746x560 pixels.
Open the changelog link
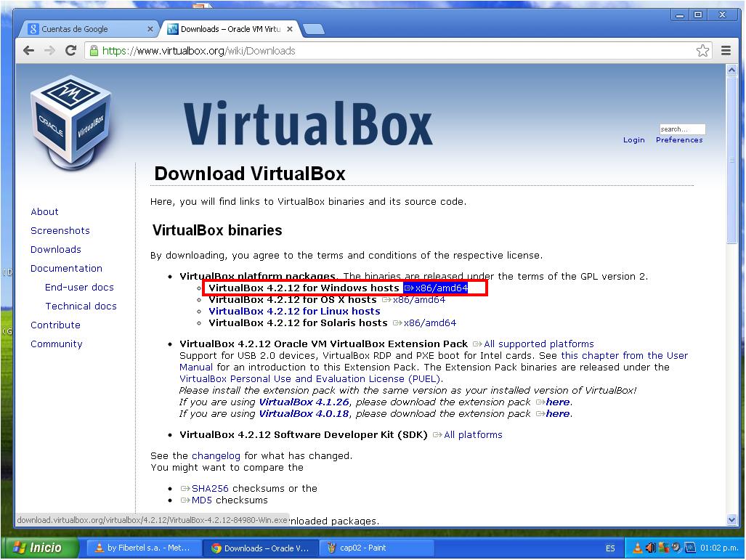pos(216,456)
